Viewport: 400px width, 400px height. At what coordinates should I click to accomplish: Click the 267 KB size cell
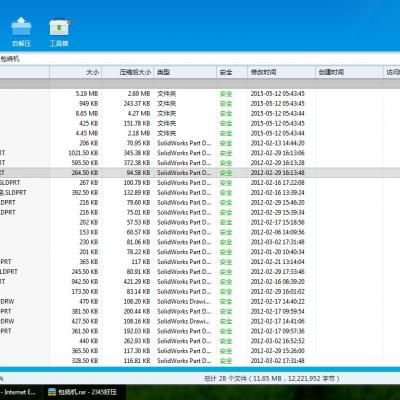(x=89, y=183)
